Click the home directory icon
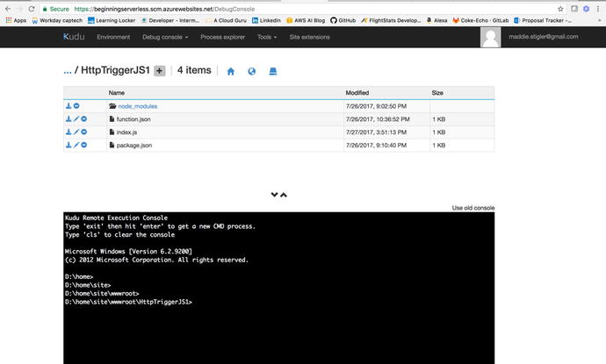 point(231,71)
